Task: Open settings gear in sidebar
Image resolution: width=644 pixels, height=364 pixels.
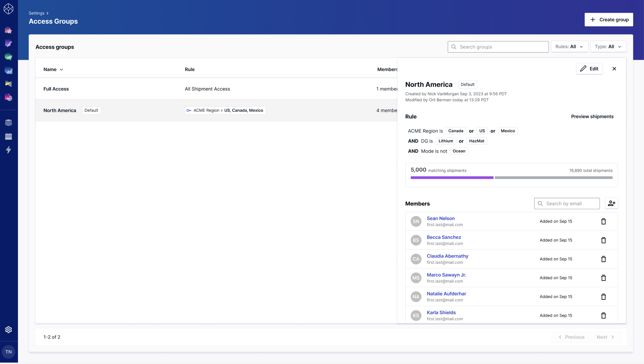Action: click(8, 330)
